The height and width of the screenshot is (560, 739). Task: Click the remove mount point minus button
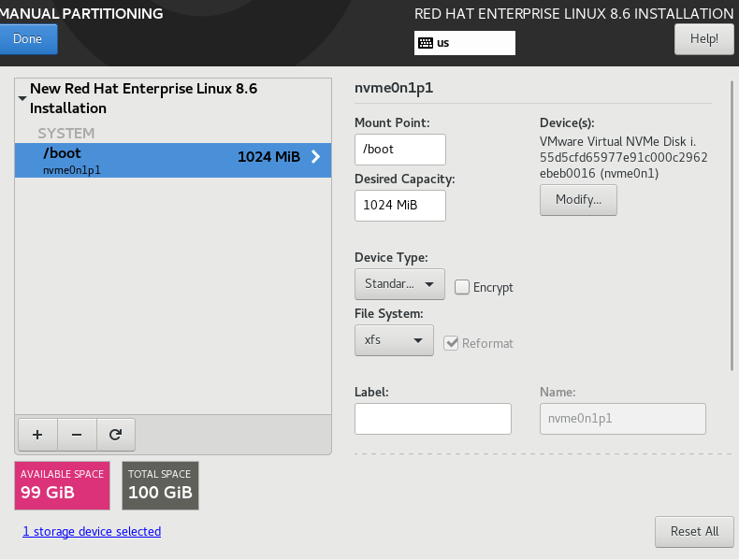pos(77,434)
